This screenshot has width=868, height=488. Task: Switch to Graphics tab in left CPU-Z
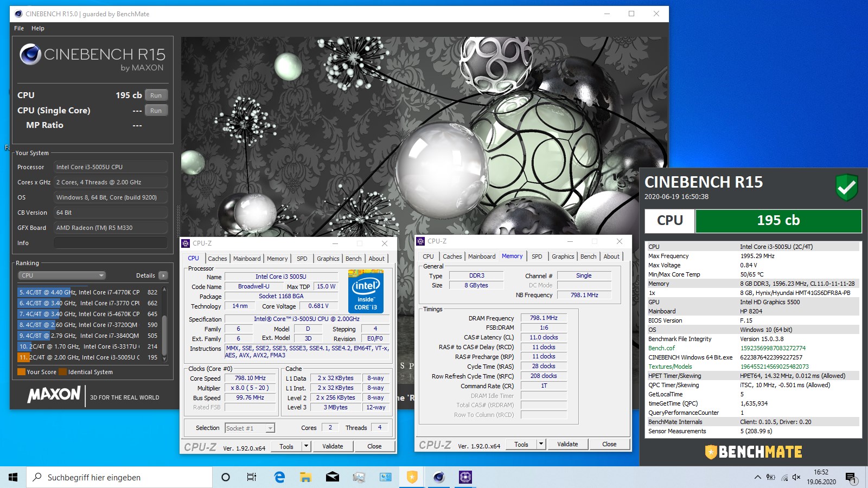click(328, 259)
